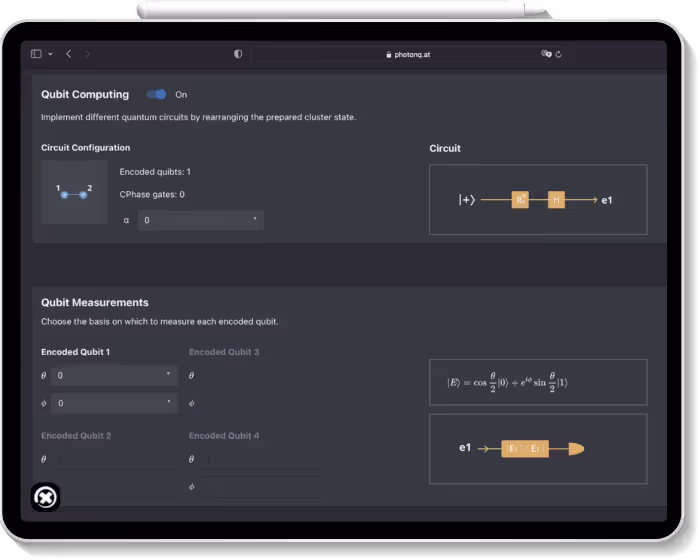
Task: Click the H gate in circuit diagram
Action: (556, 200)
